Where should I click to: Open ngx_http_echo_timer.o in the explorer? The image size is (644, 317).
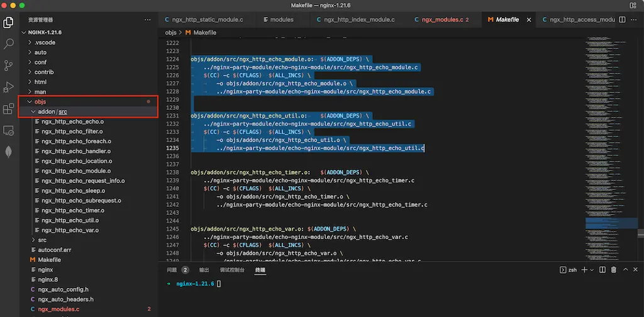click(72, 210)
